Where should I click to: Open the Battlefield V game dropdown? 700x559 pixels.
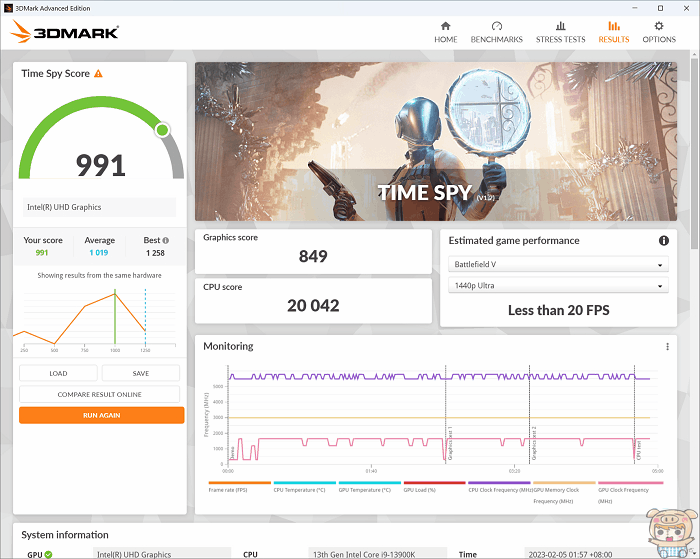click(x=558, y=264)
